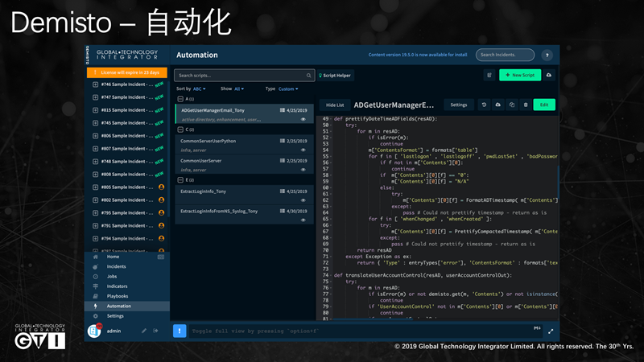Duplicate the script with the copy icon
Image resolution: width=644 pixels, height=362 pixels.
(512, 105)
